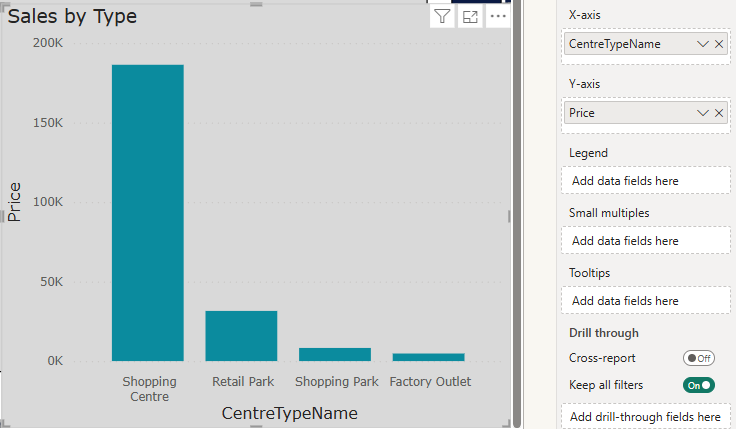
Task: Select the Retail Park bar
Action: point(241,336)
